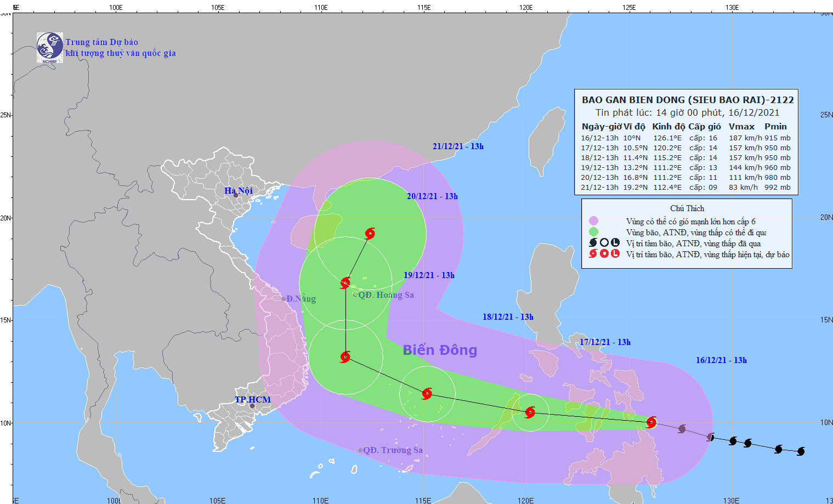Click table row date '20/12-13h'
Viewport: 833px width, 504px height.
pyautogui.click(x=599, y=178)
